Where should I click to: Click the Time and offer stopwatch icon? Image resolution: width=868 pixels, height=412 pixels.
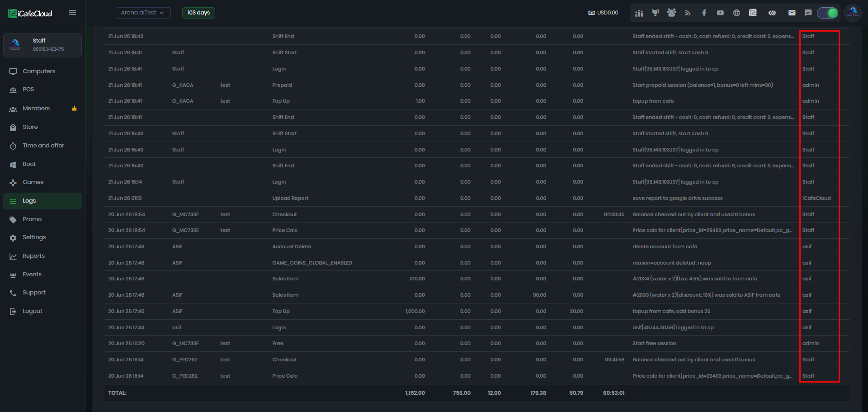click(13, 146)
